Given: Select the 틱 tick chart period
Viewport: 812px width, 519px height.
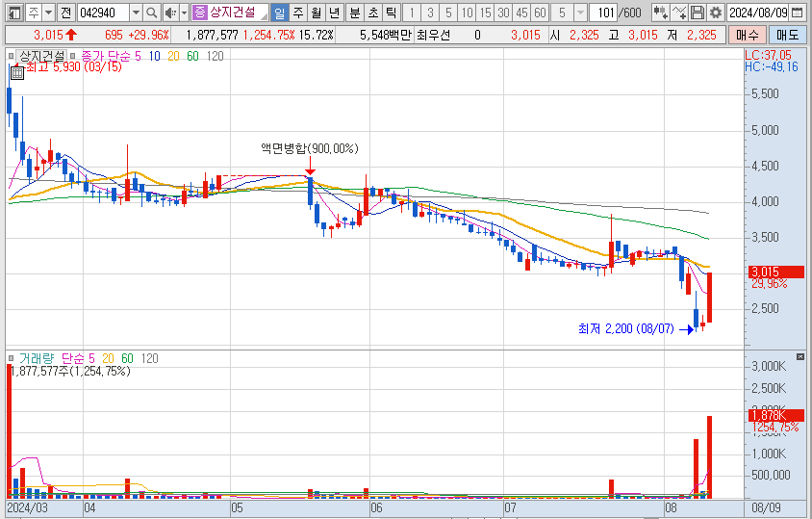Looking at the screenshot, I should [x=391, y=13].
